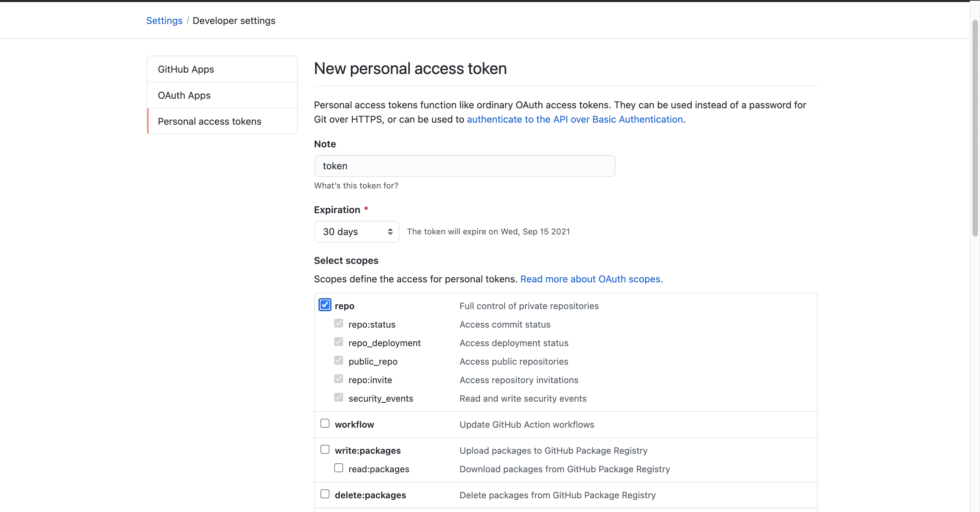
Task: Click 'Download packages from GitHub Package Registry' text
Action: coord(565,469)
